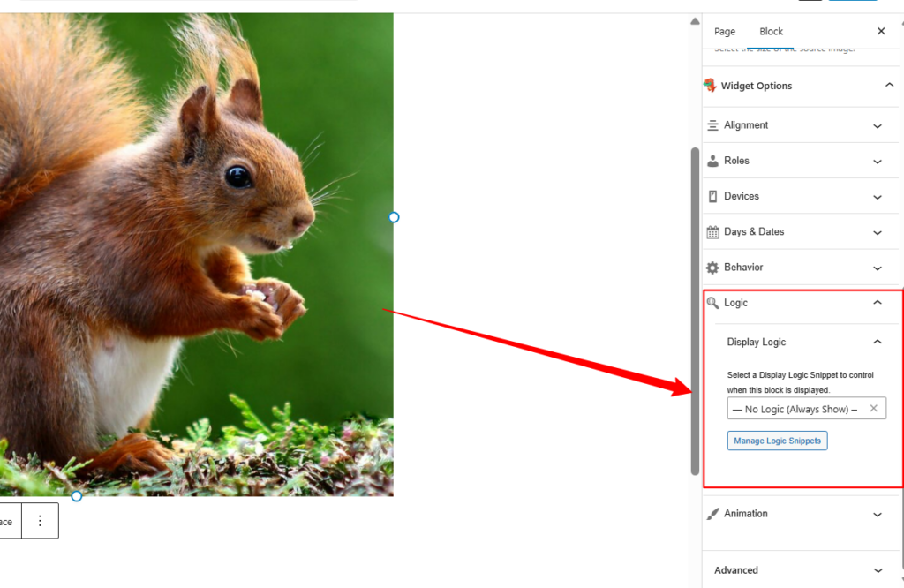Viewport: 904px width, 588px height.
Task: Expand the Alignment section chevron
Action: coord(877,126)
